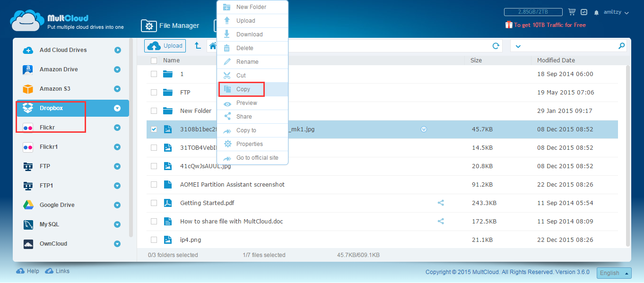The image size is (644, 283).
Task: Click document icon of AOMEI Partition Assistant
Action: pyautogui.click(x=167, y=185)
